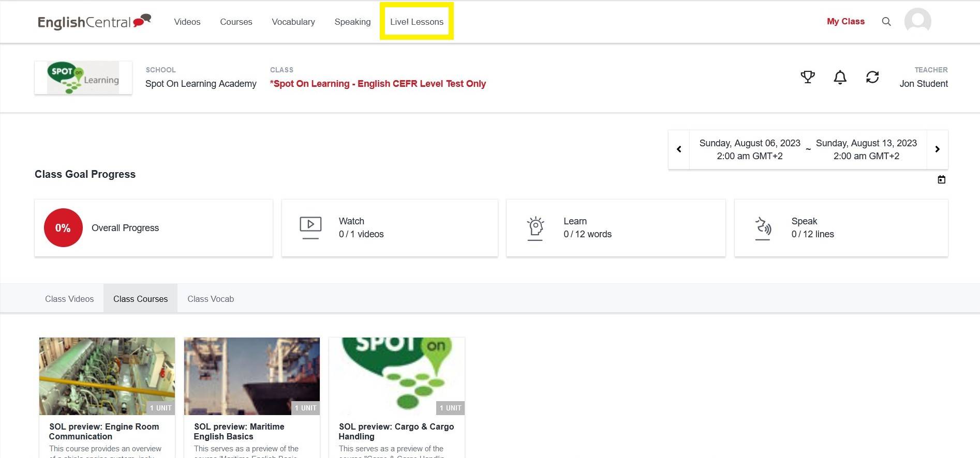Open the notifications bell icon
980x458 pixels.
[840, 77]
